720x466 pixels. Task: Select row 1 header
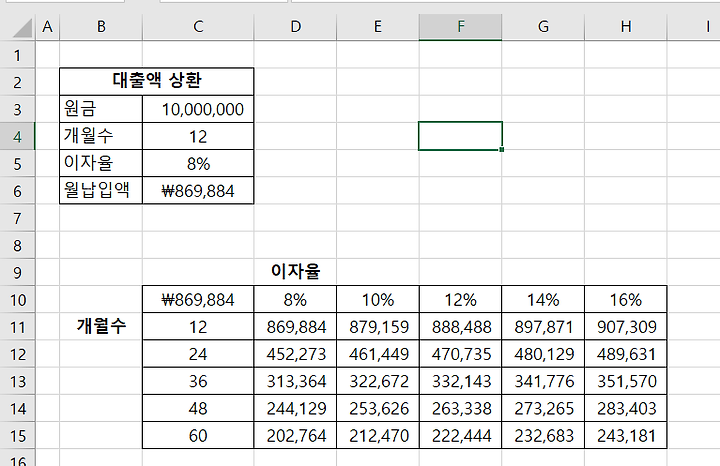[17, 55]
